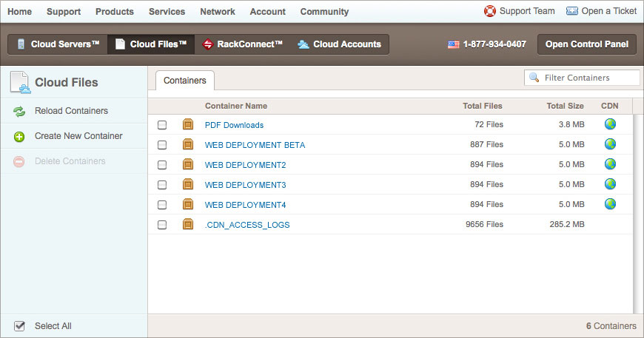Switch to the Containers tab
644x338 pixels.
click(185, 81)
